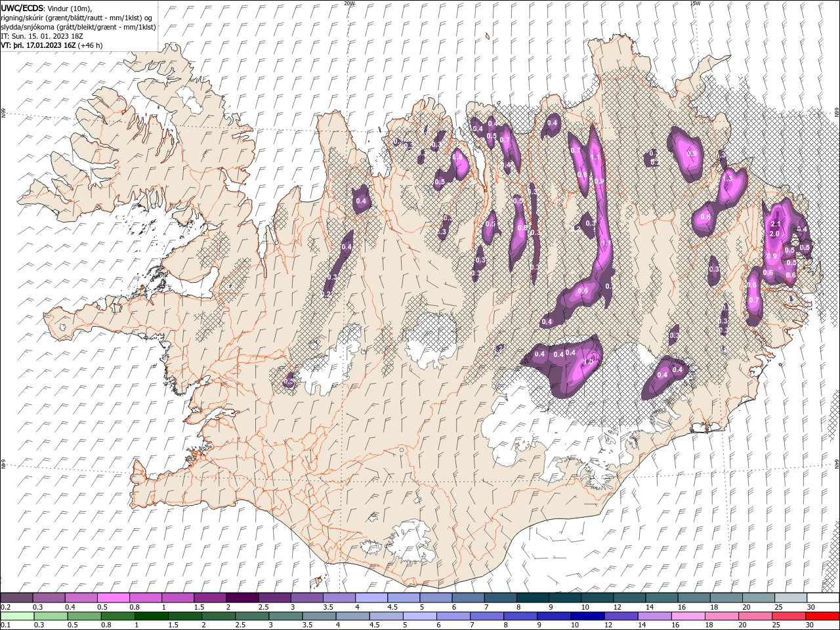840x630 pixels.
Task: Click the mauve 0.3–0.4 snow legend swatch
Action: [49, 598]
